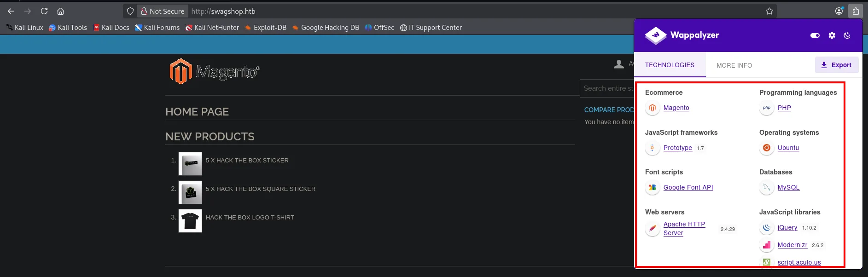This screenshot has height=277, width=868.
Task: Click the shield tracking protection icon
Action: pos(130,11)
